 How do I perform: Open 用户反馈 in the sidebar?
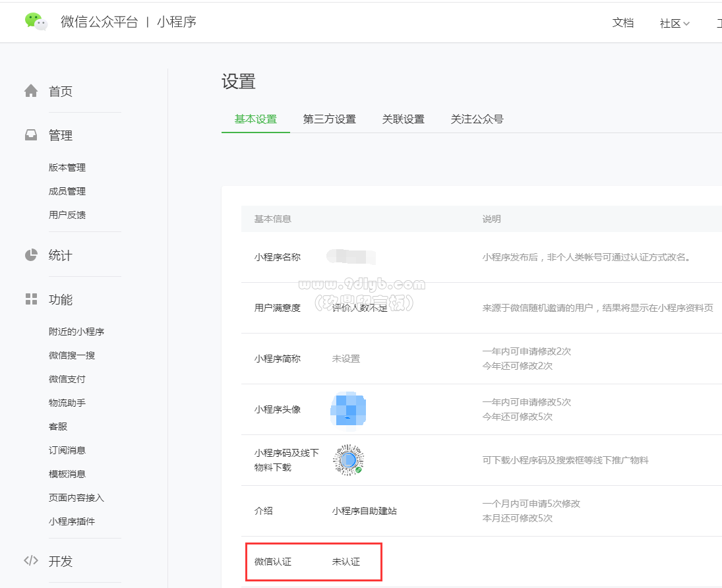coord(67,215)
